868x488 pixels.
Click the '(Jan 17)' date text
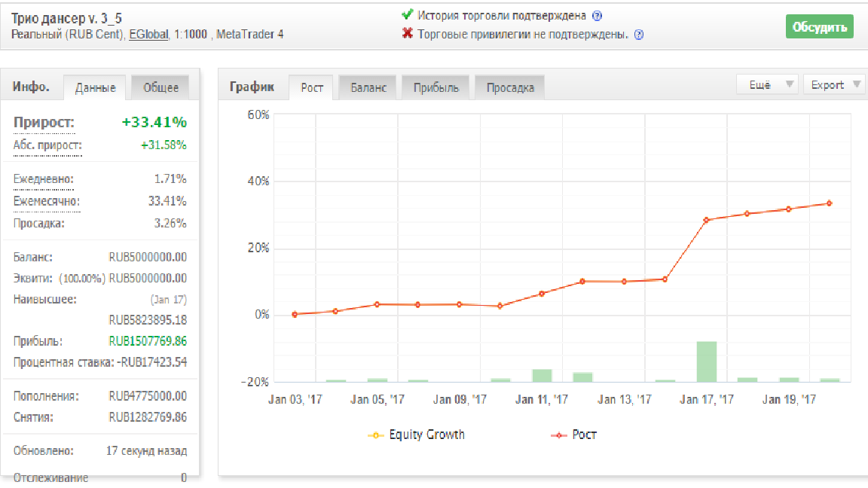168,300
